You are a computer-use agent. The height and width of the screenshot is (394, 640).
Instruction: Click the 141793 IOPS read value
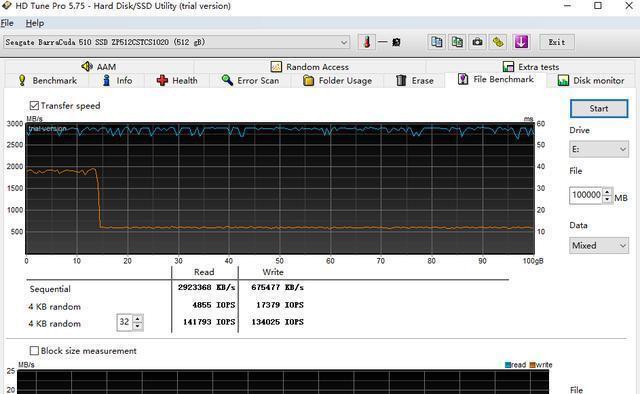(x=209, y=322)
